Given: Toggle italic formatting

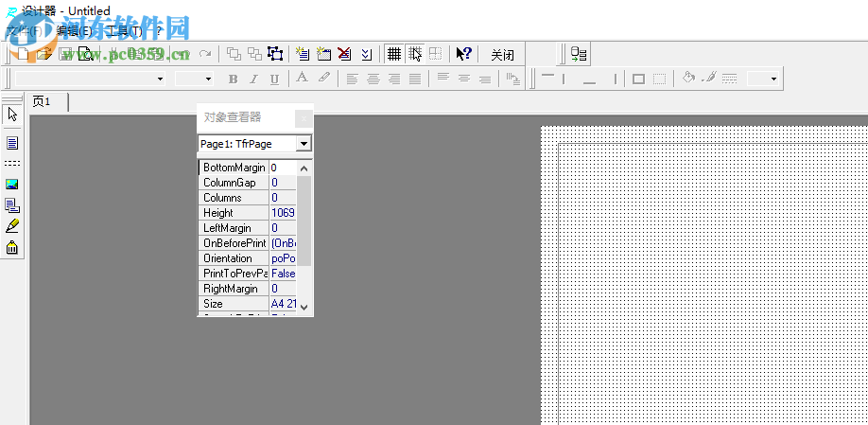Looking at the screenshot, I should (x=253, y=79).
